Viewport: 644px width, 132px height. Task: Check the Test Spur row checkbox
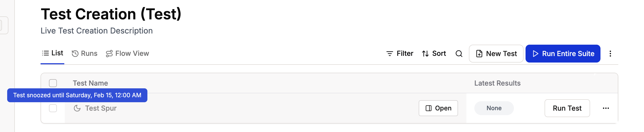coord(53,108)
